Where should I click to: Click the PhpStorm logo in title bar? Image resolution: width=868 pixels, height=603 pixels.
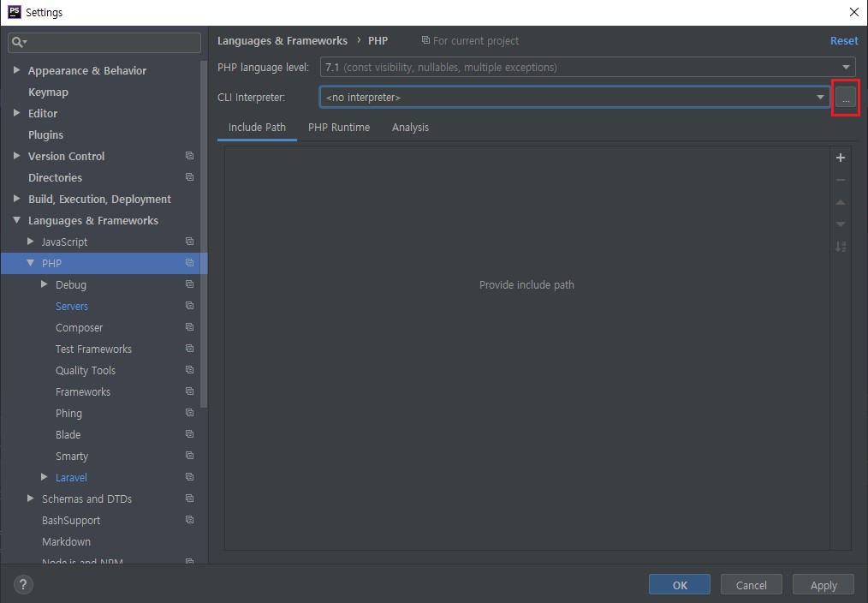click(15, 12)
